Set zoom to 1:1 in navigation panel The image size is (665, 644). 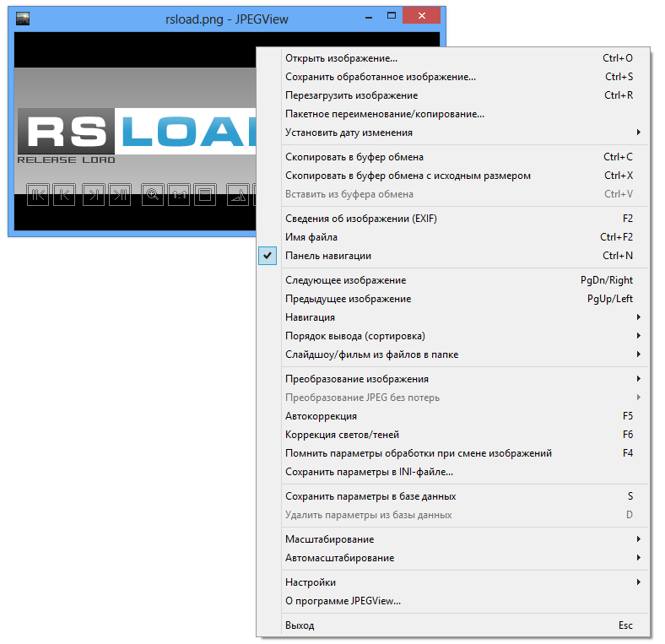coord(179,195)
